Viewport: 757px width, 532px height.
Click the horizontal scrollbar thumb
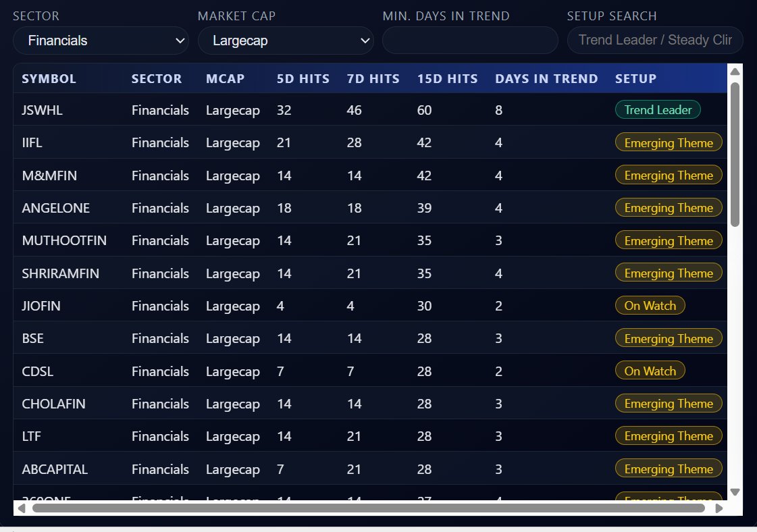click(368, 508)
